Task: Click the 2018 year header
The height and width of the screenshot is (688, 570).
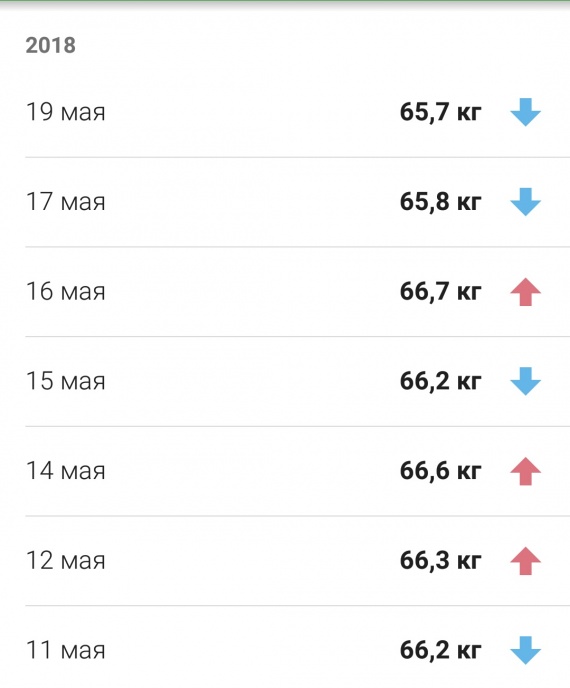Action: pos(50,45)
